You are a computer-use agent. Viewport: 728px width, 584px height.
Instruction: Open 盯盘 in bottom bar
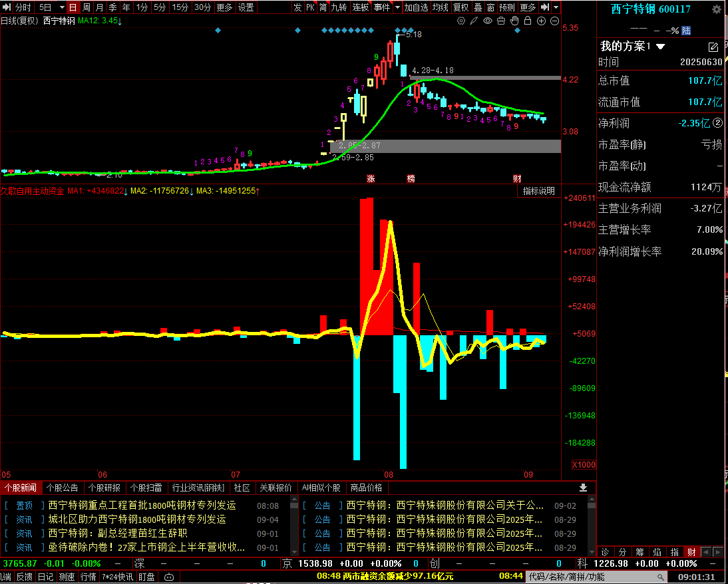point(146,577)
